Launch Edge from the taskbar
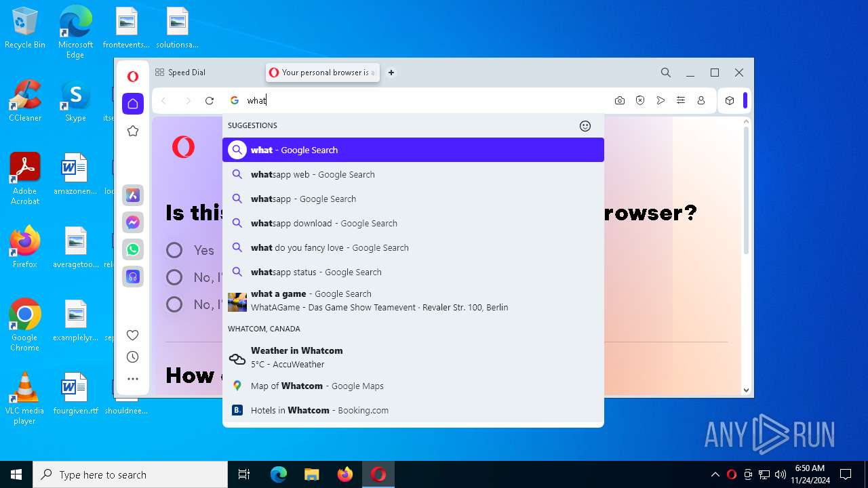The height and width of the screenshot is (488, 868). click(x=279, y=474)
